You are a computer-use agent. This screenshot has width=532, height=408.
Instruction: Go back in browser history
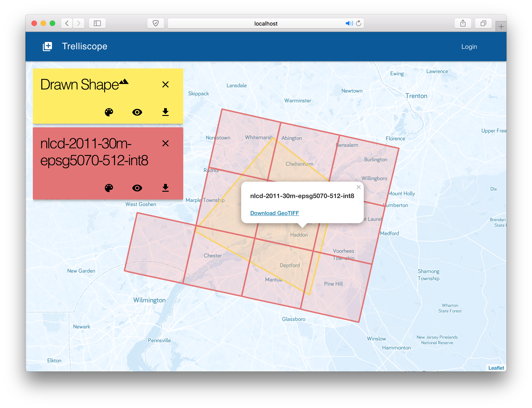[x=67, y=23]
